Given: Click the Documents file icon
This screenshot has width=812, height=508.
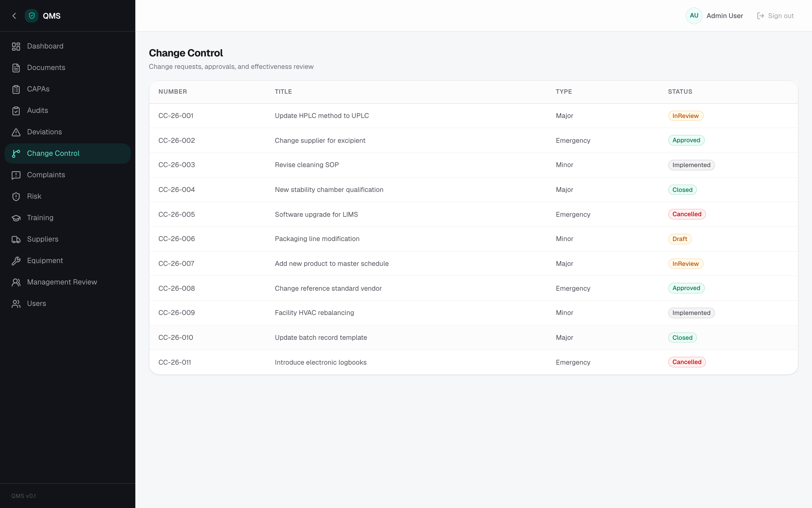Looking at the screenshot, I should pyautogui.click(x=16, y=68).
